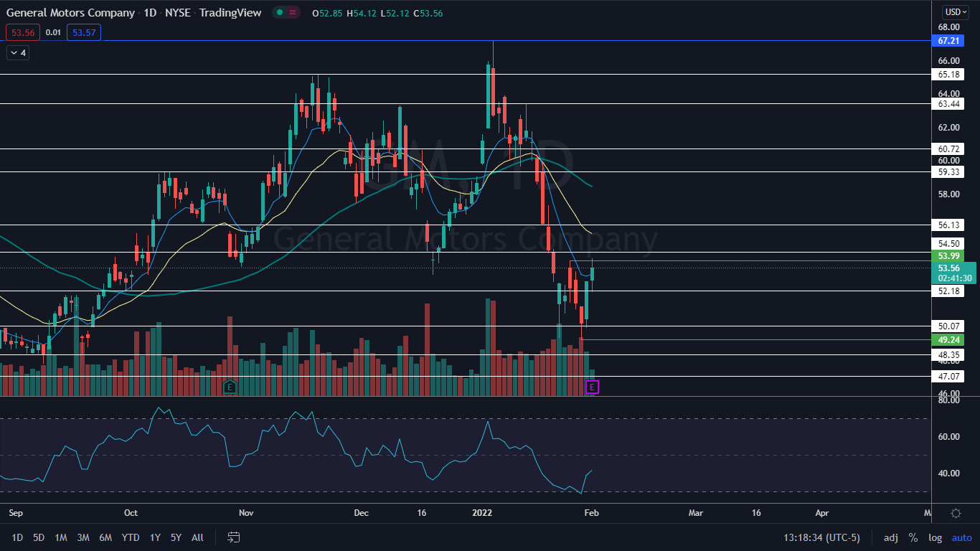The height and width of the screenshot is (551, 980).
Task: Open timezone menu at 13:18:34 (UTC-5)
Action: click(822, 537)
